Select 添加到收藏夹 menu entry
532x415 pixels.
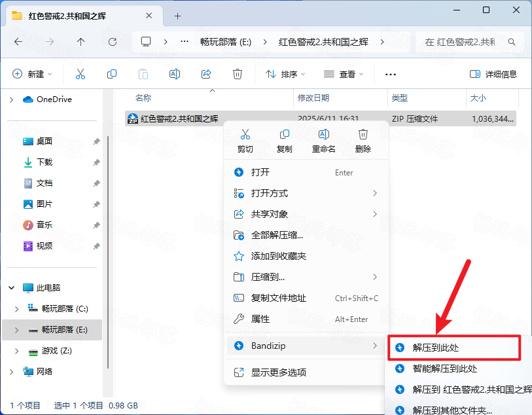[x=306, y=256]
